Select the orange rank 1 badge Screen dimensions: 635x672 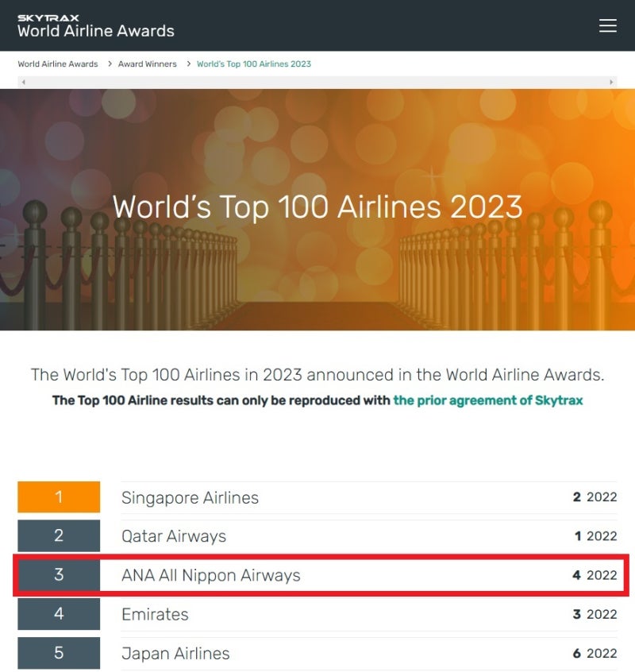pos(58,496)
